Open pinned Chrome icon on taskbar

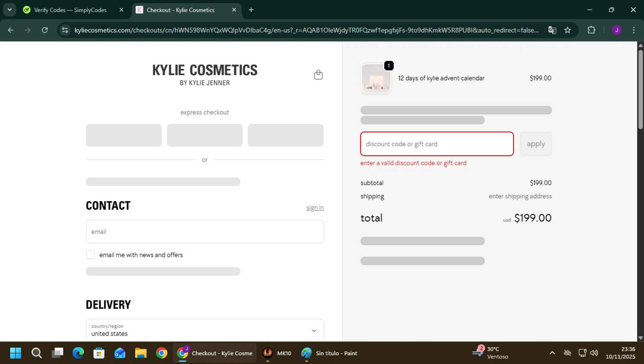coord(161,353)
